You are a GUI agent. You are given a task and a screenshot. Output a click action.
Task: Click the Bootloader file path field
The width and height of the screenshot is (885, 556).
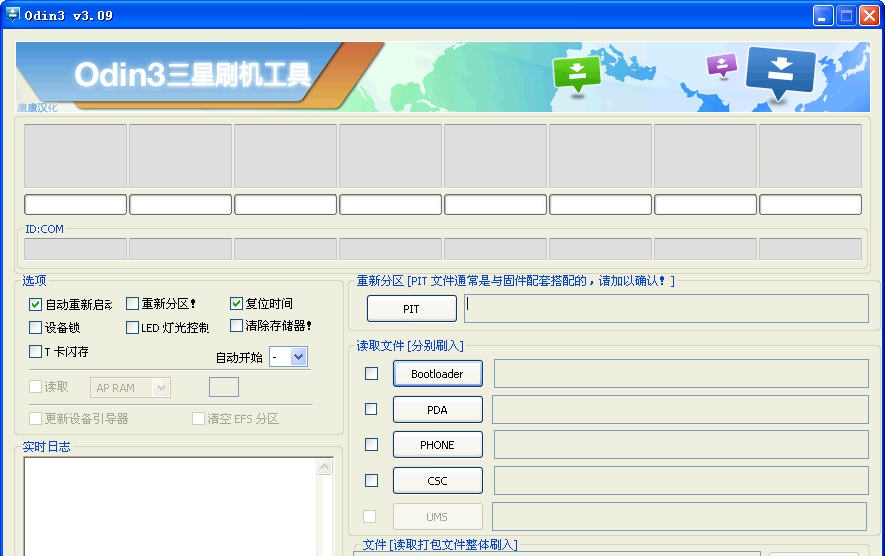[681, 374]
